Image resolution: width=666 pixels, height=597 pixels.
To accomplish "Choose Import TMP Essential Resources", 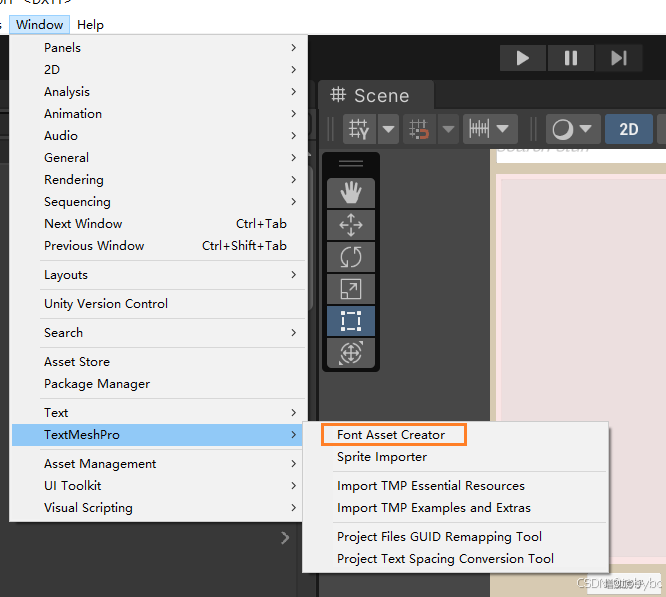I will point(455,486).
